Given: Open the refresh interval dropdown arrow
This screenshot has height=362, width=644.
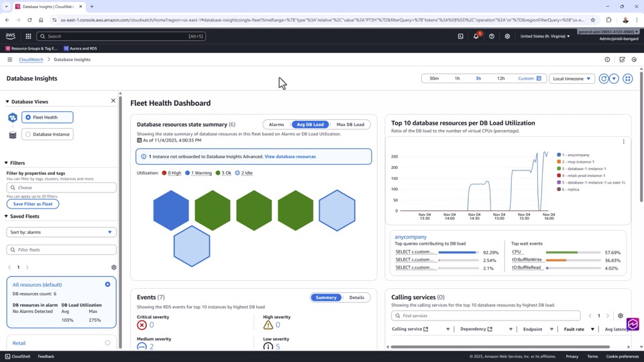Looking at the screenshot, I should (614, 78).
